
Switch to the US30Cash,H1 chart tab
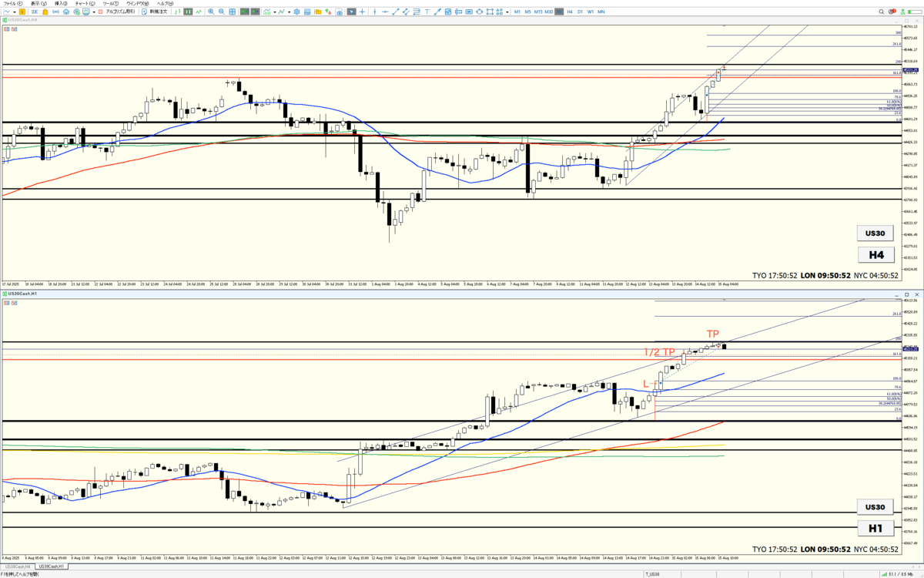50,566
